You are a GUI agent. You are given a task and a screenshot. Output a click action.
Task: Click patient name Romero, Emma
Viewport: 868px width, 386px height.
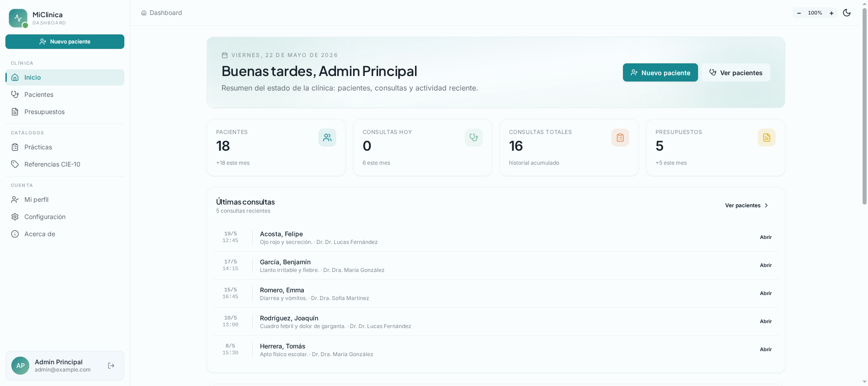point(282,290)
